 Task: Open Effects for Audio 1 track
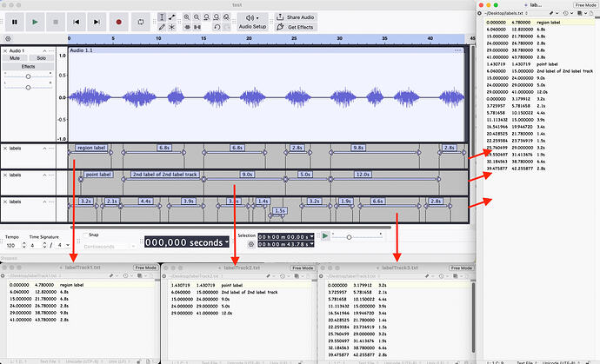[x=28, y=67]
